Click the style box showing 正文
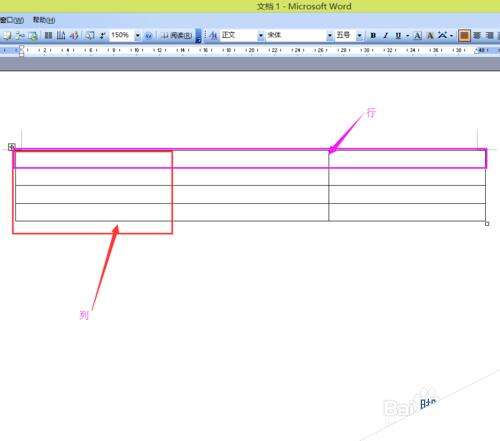Screen dimensions: 500x441 tap(238, 35)
